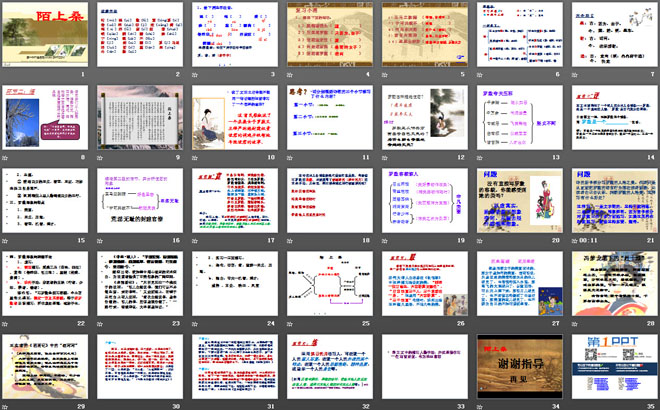Select slide 2 with red character boxes
The image size is (660, 410).
tap(142, 36)
